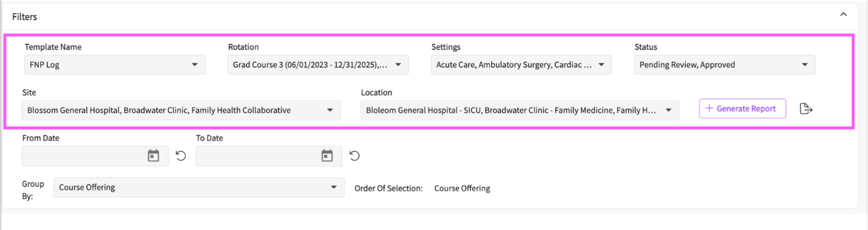Click the export report icon

point(806,109)
